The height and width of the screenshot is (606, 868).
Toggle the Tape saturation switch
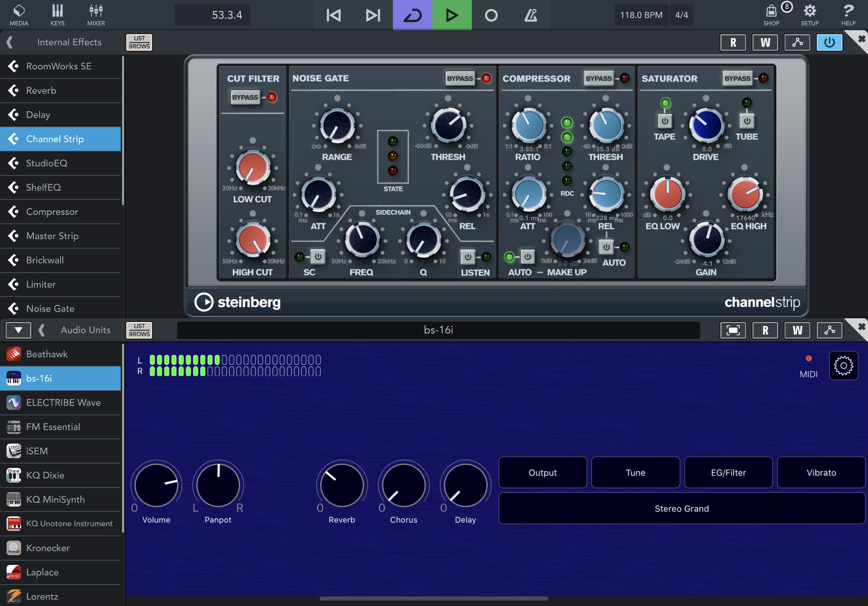pyautogui.click(x=664, y=121)
